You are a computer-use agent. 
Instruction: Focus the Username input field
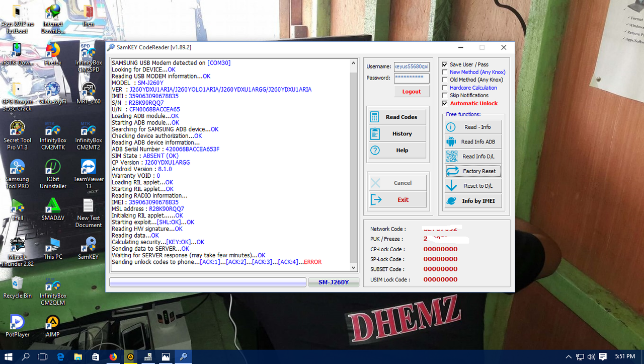(x=412, y=66)
